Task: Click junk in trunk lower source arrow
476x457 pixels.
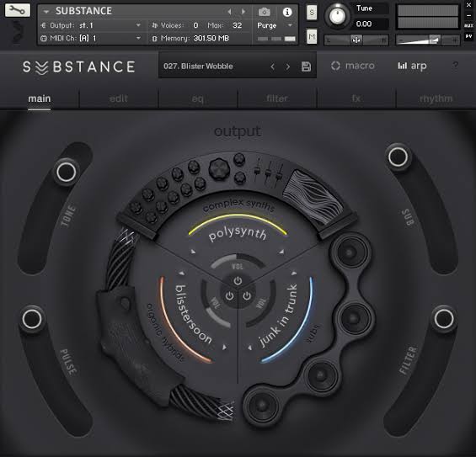Action: pos(250,348)
